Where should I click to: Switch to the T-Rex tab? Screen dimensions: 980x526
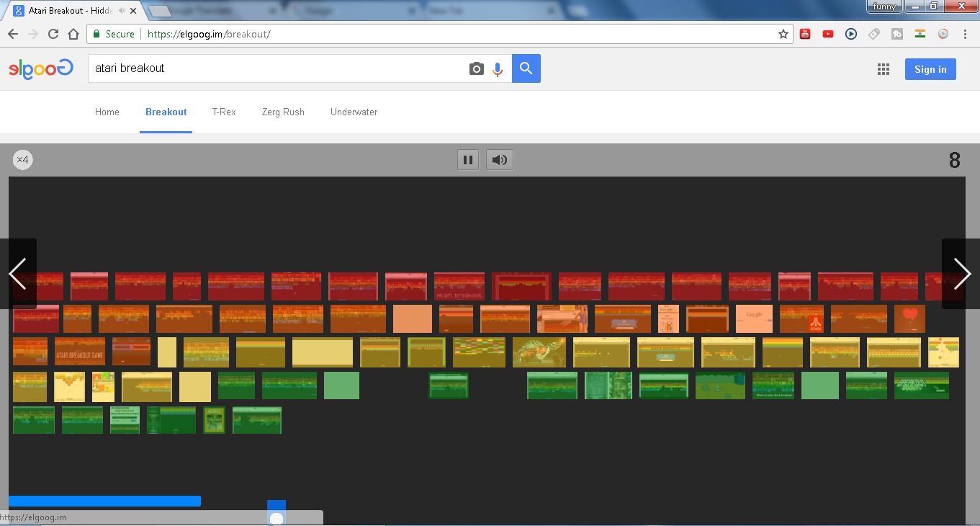point(224,112)
